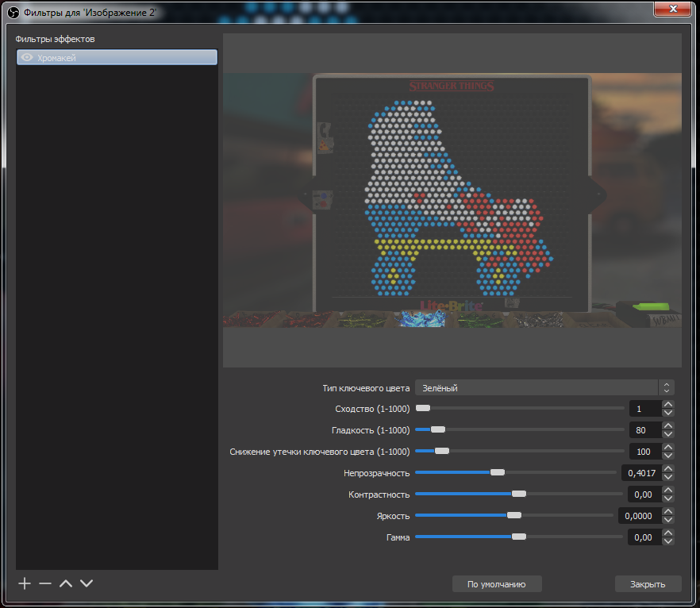
Task: Click Снижение утечки ключевого цвета slider handle
Action: (442, 451)
